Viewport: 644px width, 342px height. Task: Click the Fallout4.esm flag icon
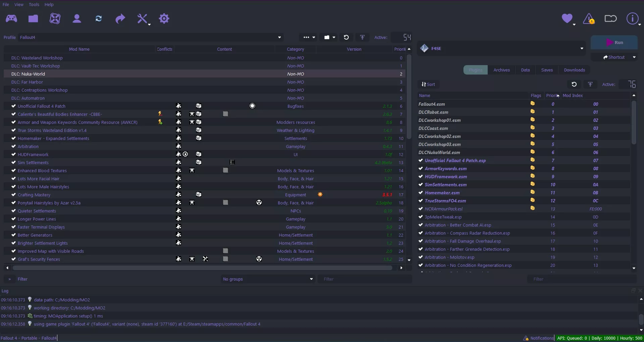(533, 103)
